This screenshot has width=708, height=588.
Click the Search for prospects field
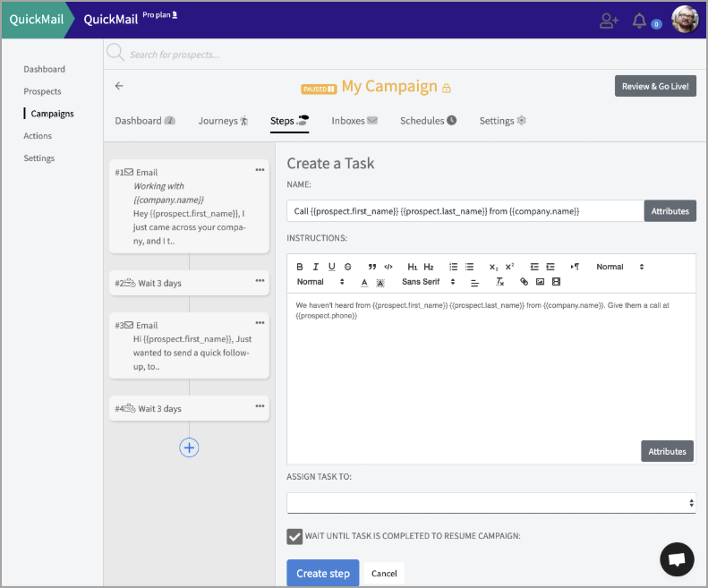(x=269, y=55)
